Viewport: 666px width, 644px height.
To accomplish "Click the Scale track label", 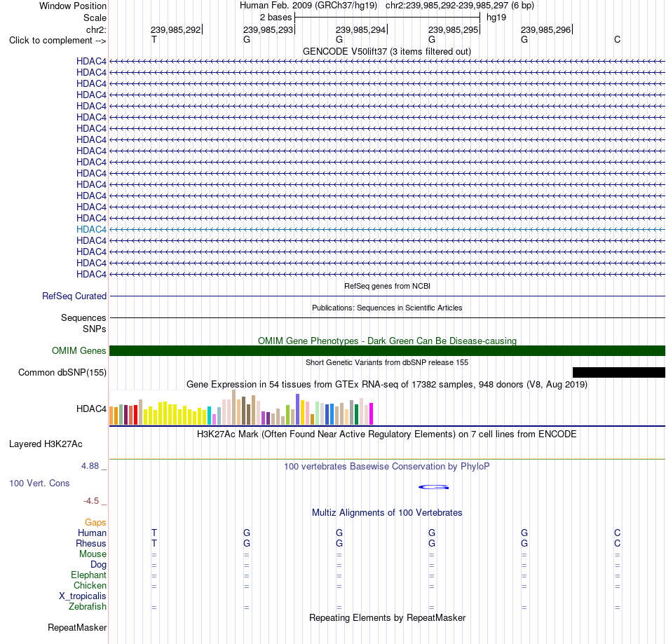I will tap(95, 18).
